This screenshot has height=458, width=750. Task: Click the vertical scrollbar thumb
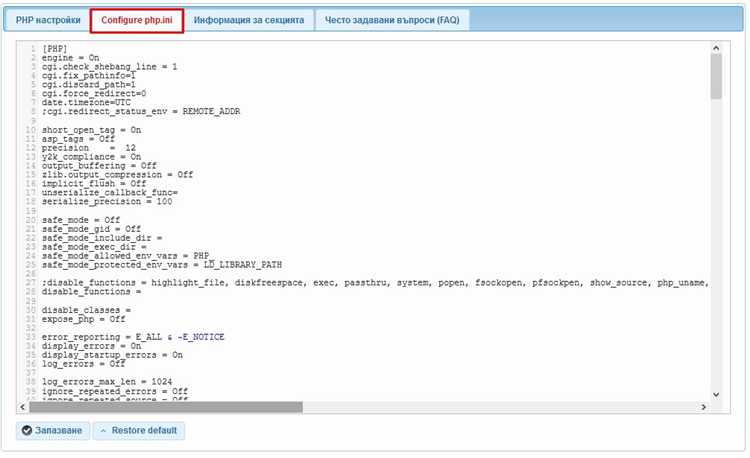(716, 76)
